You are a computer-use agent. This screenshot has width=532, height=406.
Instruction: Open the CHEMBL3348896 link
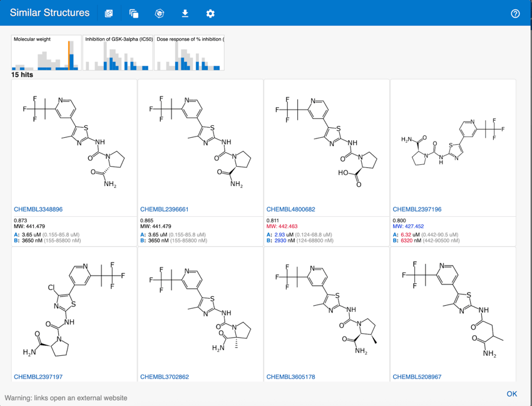tap(38, 209)
